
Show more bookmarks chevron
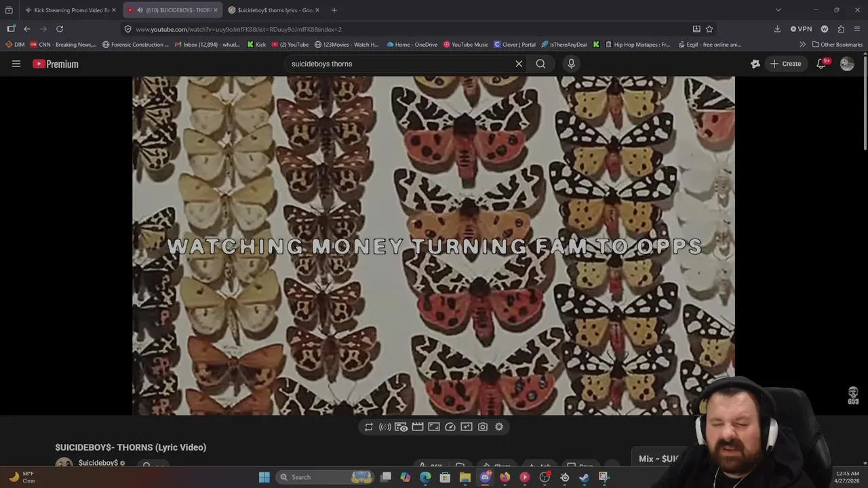point(803,45)
